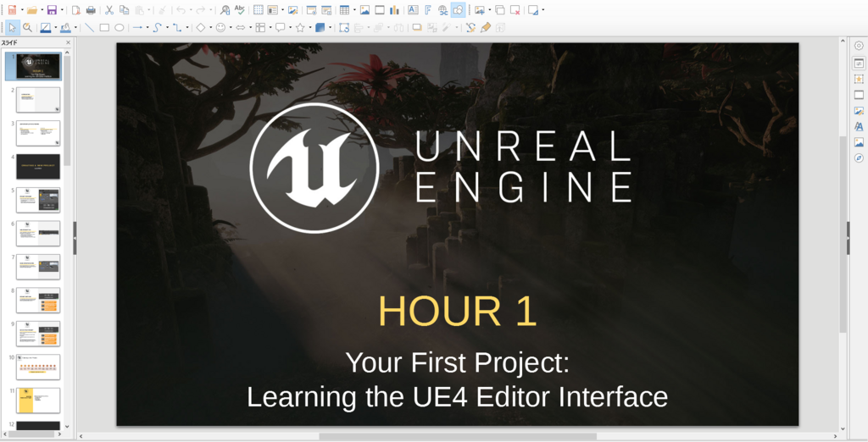
Task: Click the Copy icon
Action: tap(125, 10)
